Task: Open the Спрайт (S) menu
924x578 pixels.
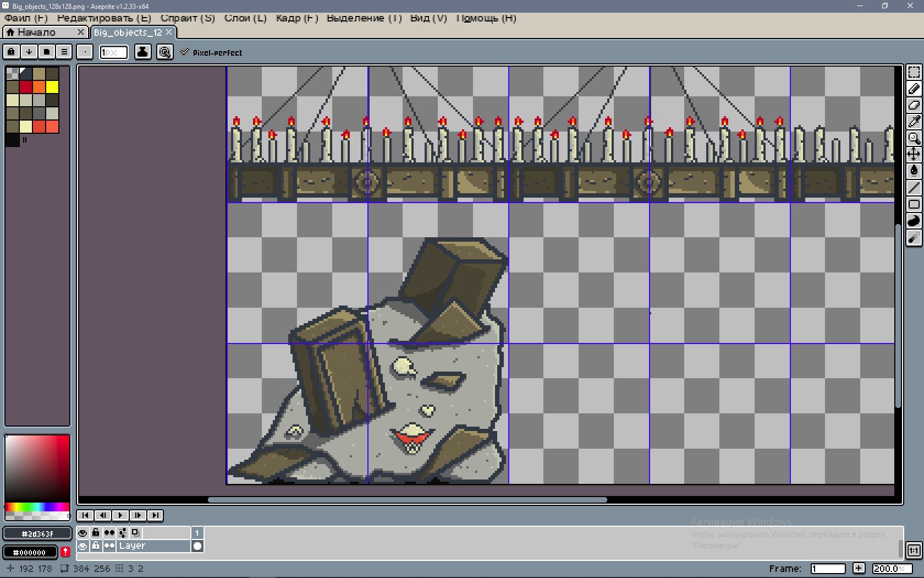Action: tap(187, 18)
